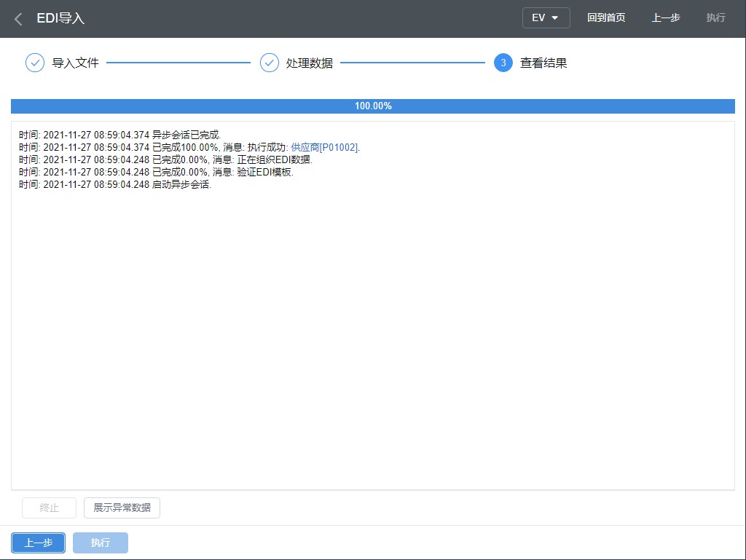Click the 100.00% progress bar
Image resolution: width=746 pixels, height=560 pixels.
tap(373, 106)
